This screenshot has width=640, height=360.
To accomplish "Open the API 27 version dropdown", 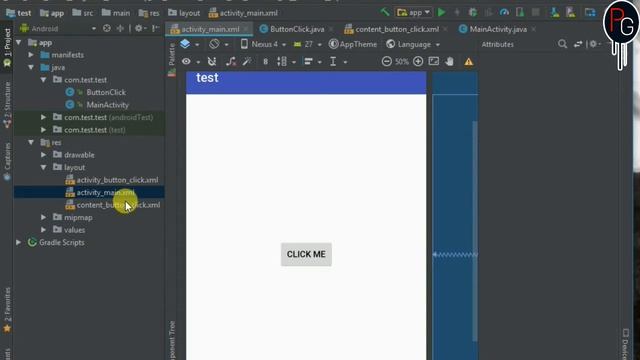I will point(308,44).
